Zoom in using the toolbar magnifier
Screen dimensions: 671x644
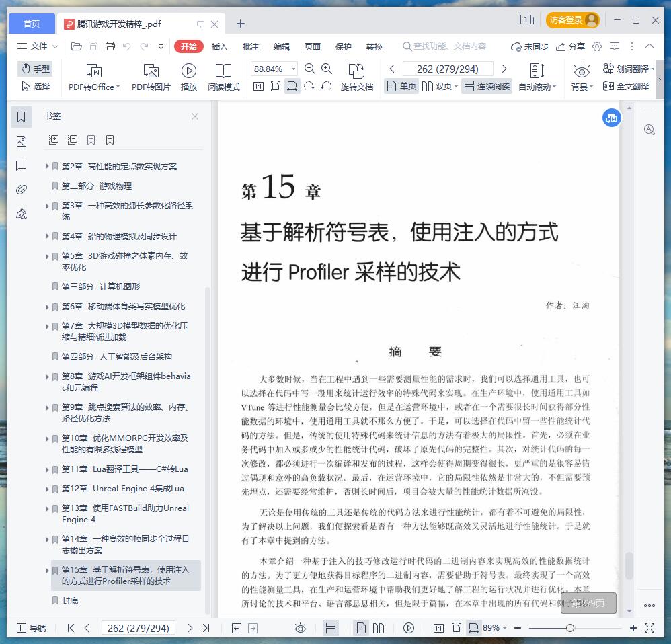click(327, 69)
